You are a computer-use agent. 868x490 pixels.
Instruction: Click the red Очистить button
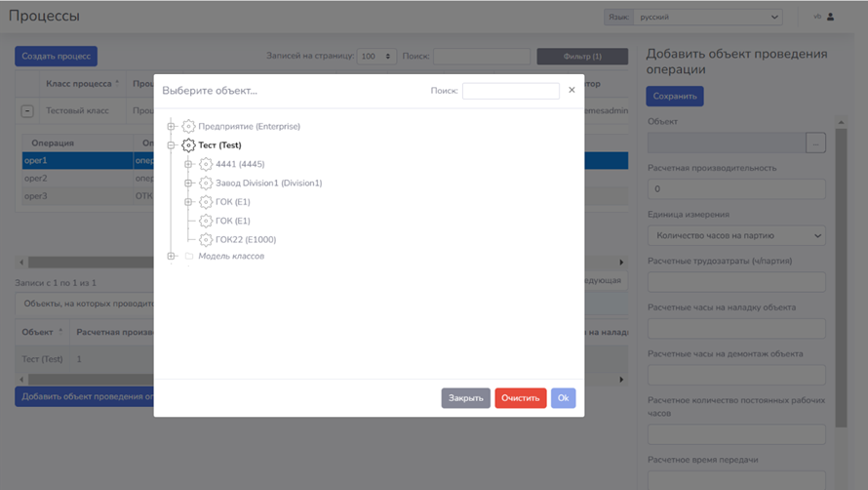click(x=521, y=398)
